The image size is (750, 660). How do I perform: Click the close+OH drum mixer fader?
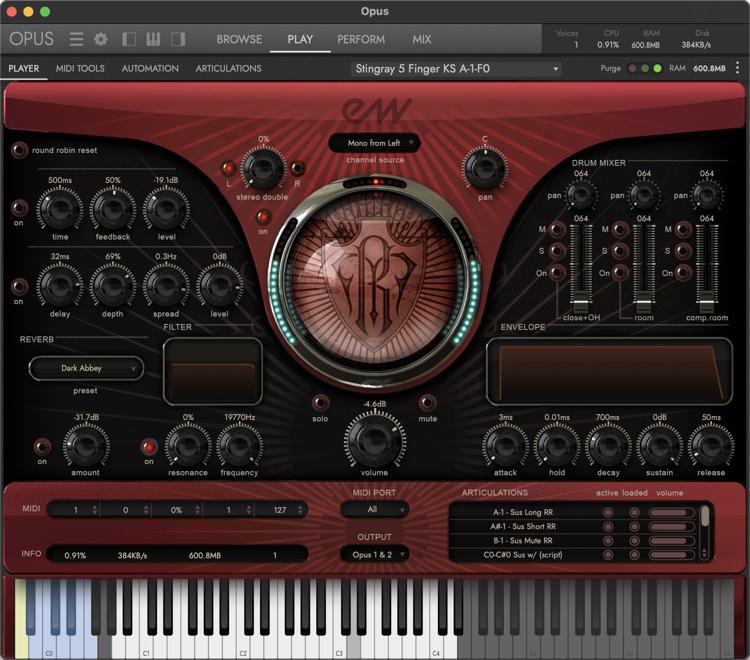pos(581,300)
